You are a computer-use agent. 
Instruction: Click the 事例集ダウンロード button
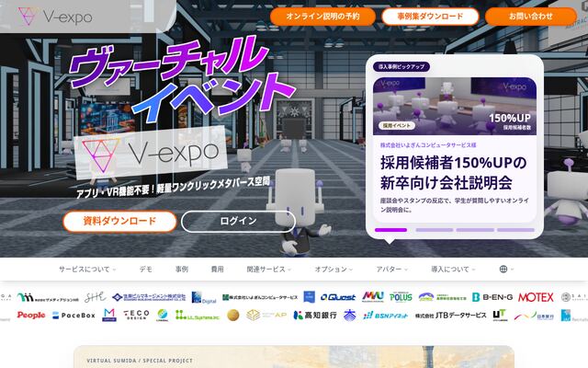pos(430,17)
